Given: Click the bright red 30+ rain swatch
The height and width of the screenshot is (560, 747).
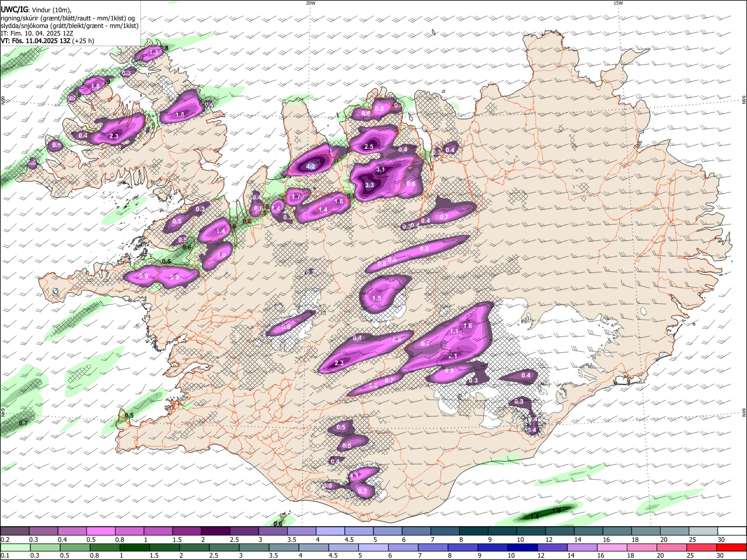Looking at the screenshot, I should click(732, 547).
